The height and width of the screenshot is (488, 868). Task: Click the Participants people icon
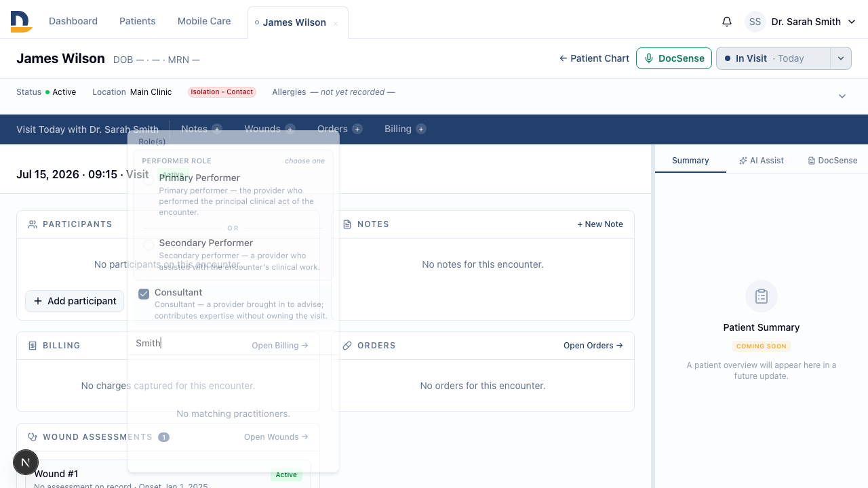33,224
